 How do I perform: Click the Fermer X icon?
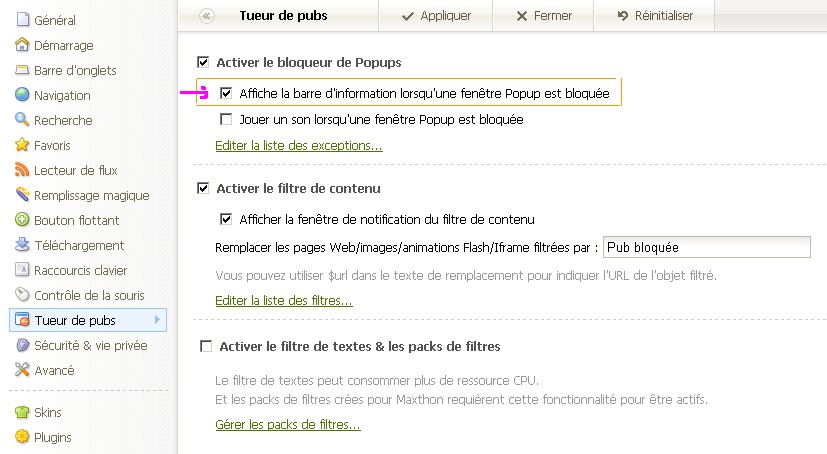tap(522, 16)
